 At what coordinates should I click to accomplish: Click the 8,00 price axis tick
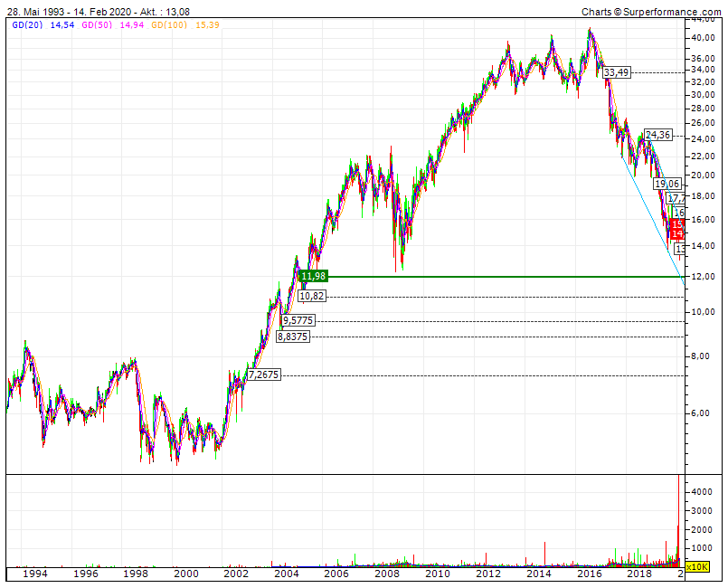tap(701, 356)
